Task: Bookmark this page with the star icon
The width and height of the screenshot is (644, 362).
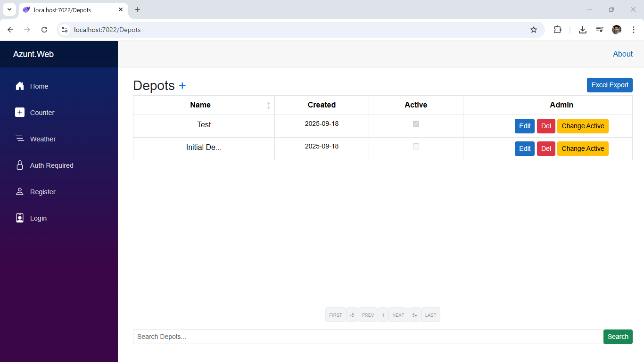Action: click(534, 30)
